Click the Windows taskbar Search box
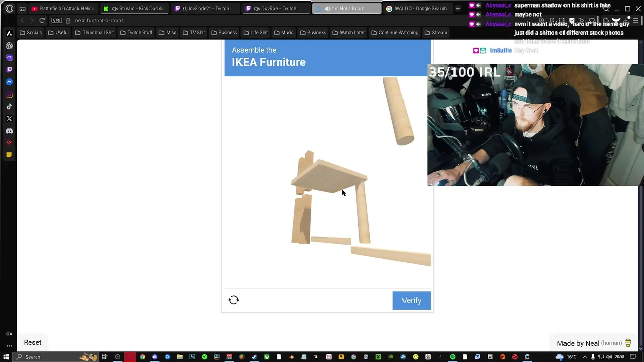 [55, 357]
